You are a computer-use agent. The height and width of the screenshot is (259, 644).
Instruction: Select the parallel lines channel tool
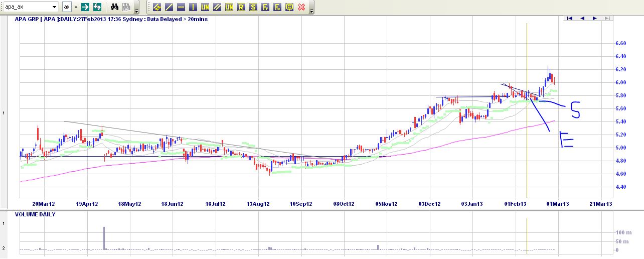tap(217, 7)
